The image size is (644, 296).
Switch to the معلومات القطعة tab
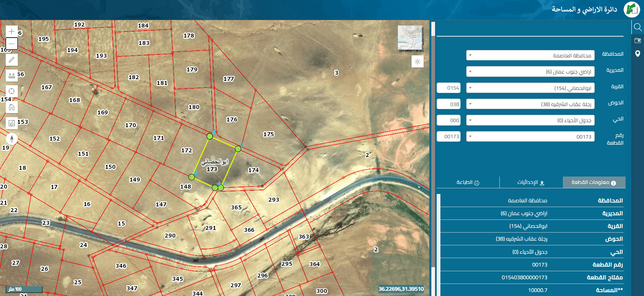594,182
